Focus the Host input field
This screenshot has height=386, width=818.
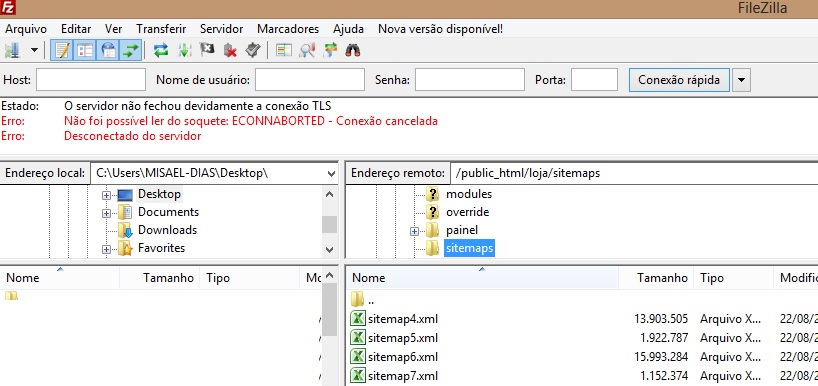click(x=91, y=80)
